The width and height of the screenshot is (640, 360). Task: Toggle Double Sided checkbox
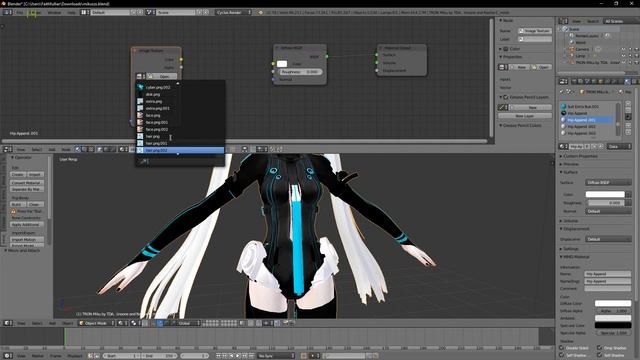point(562,348)
